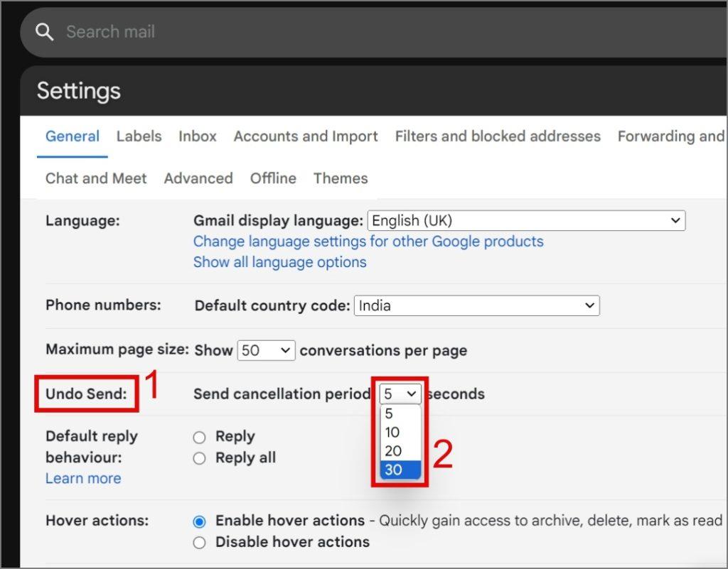The image size is (728, 569).
Task: Open Chat and Meet tab
Action: (x=96, y=178)
